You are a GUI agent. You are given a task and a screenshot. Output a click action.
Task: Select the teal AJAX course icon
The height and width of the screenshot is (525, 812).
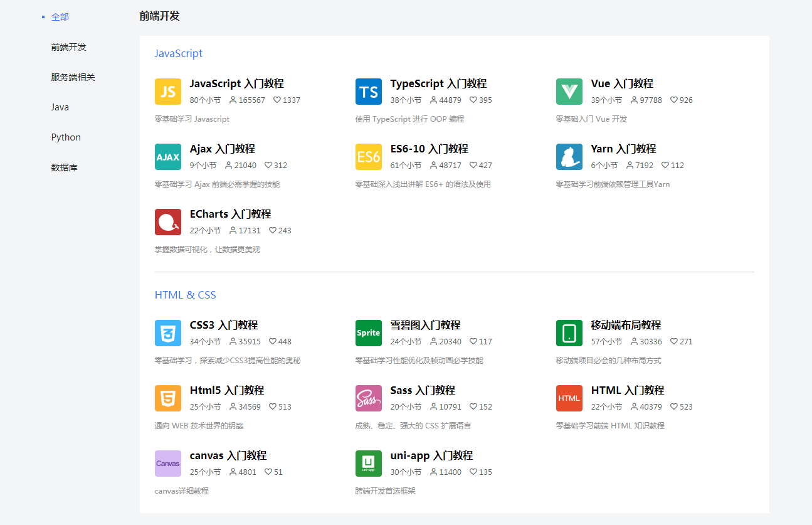(167, 157)
